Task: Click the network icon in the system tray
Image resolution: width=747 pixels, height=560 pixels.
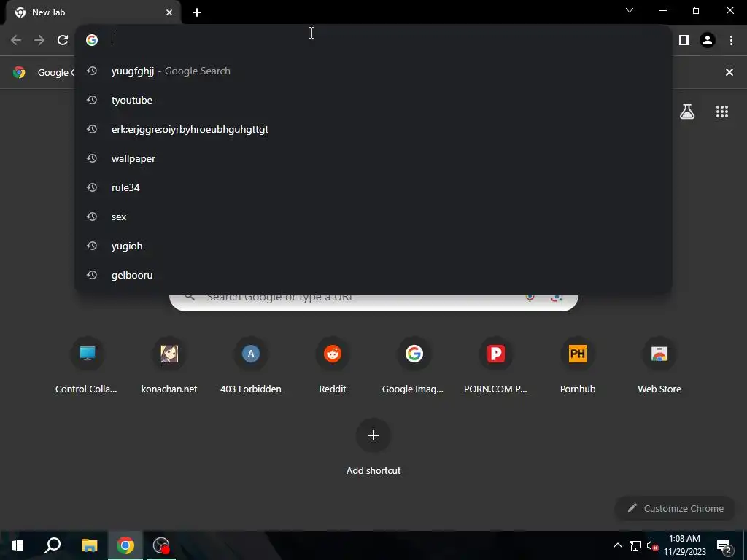Action: pyautogui.click(x=635, y=545)
